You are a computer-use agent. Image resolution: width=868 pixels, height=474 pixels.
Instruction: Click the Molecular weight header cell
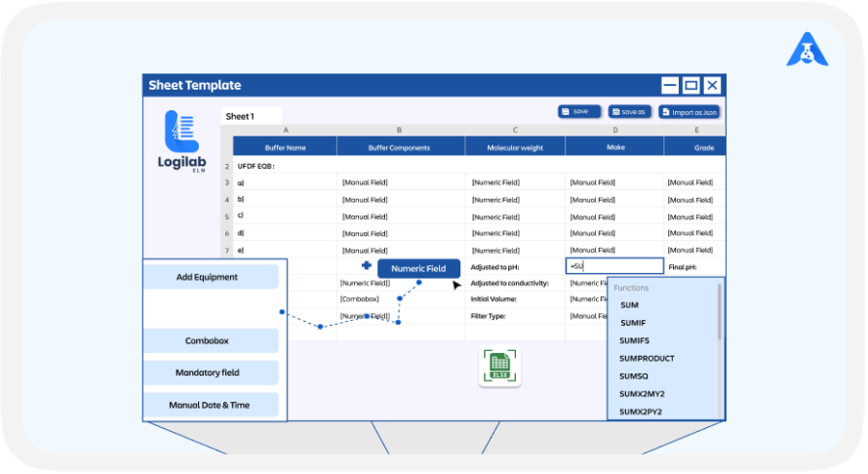(515, 146)
